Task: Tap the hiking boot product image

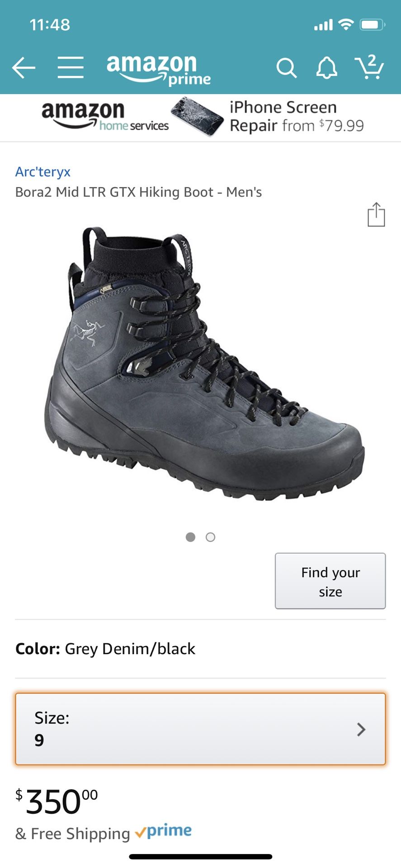Action: point(204,364)
